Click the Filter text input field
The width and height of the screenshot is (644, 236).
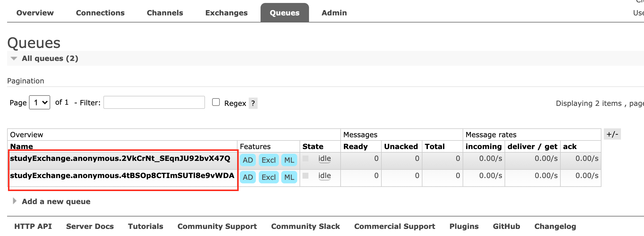(154, 102)
